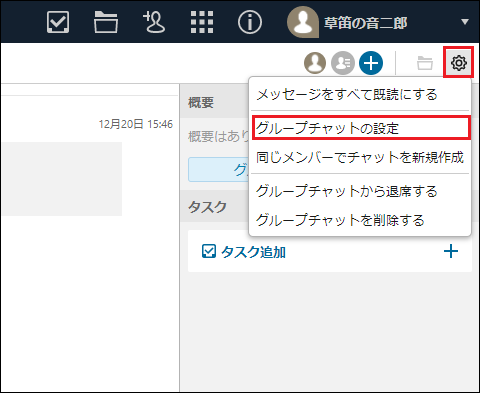Choose グループチャットから退席する

360,191
